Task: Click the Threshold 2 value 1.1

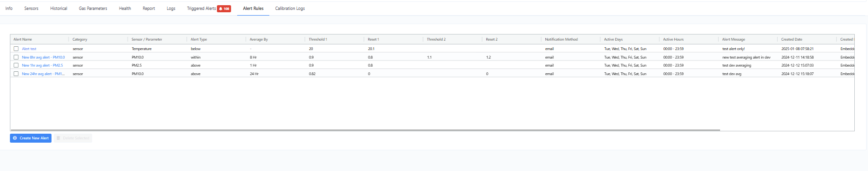Action: 429,57
